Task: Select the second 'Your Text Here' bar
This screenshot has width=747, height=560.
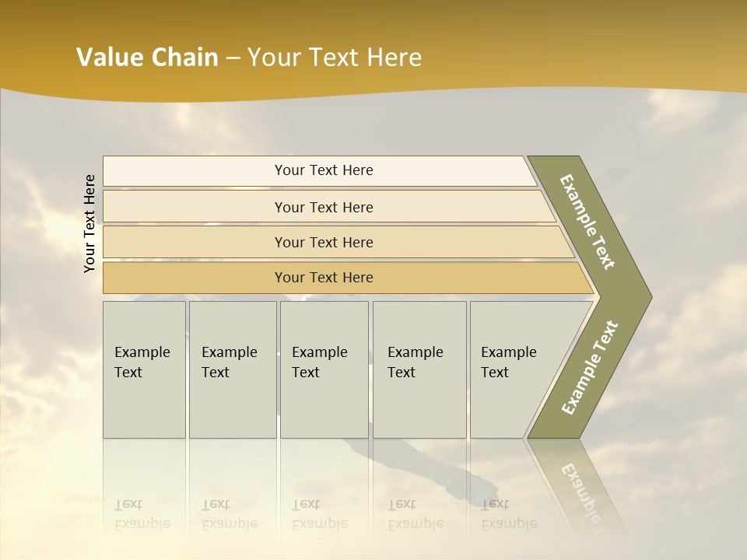Action: (324, 207)
